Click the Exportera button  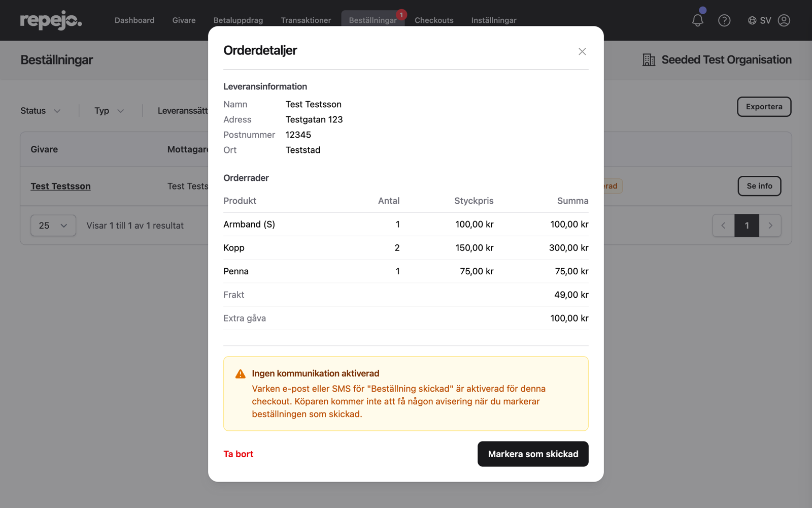[x=764, y=107]
